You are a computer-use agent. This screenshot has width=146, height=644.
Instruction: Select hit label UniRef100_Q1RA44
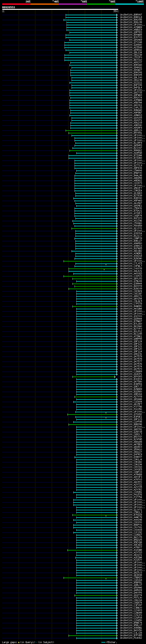click(131, 319)
